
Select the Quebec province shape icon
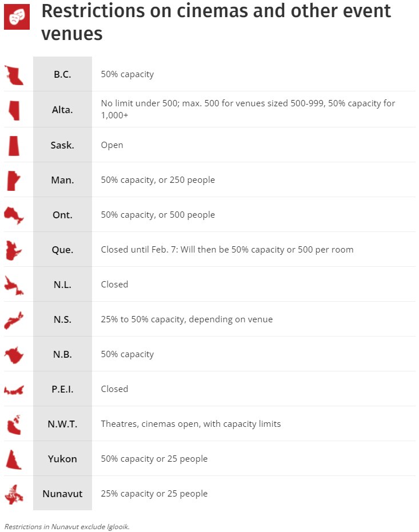point(13,250)
